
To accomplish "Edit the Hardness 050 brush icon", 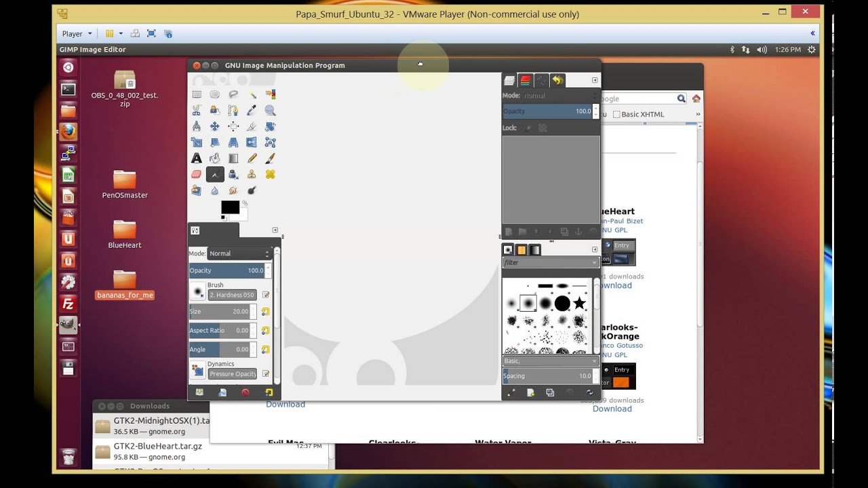I will coord(266,295).
